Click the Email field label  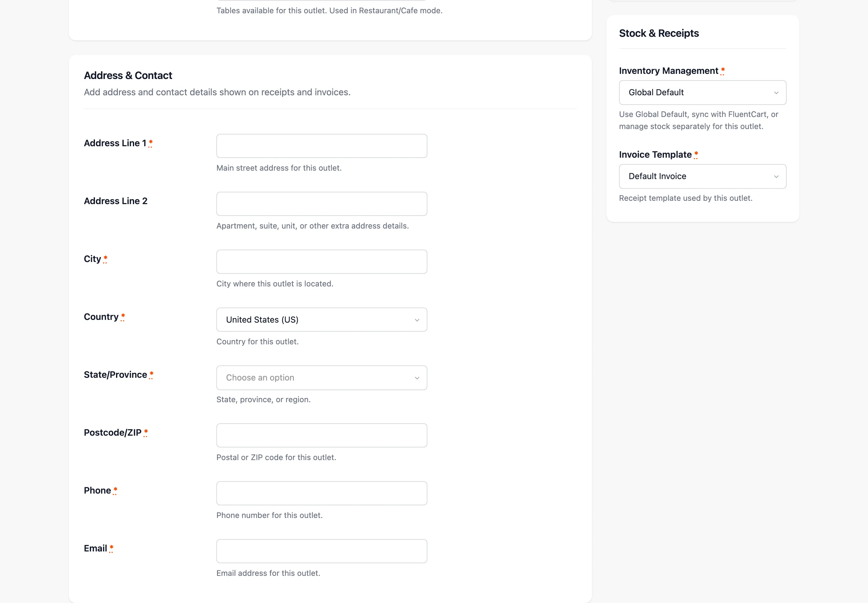coord(96,548)
